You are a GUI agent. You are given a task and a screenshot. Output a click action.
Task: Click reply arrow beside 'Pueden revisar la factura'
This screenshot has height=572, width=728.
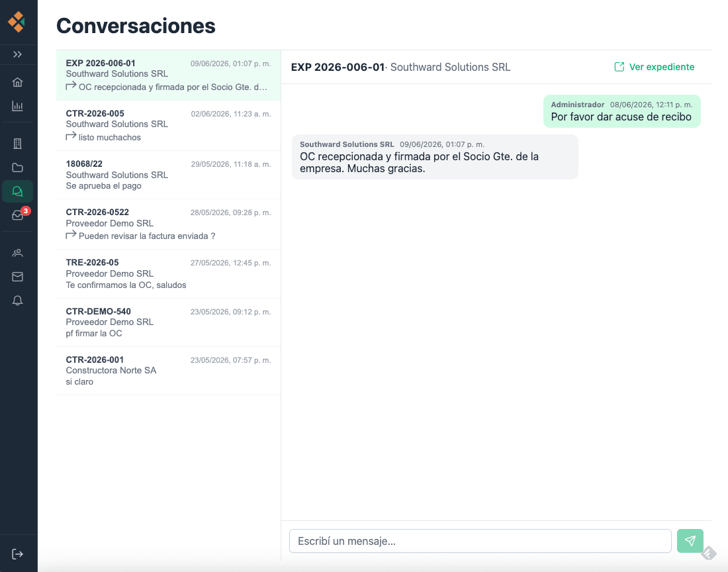[x=71, y=235]
